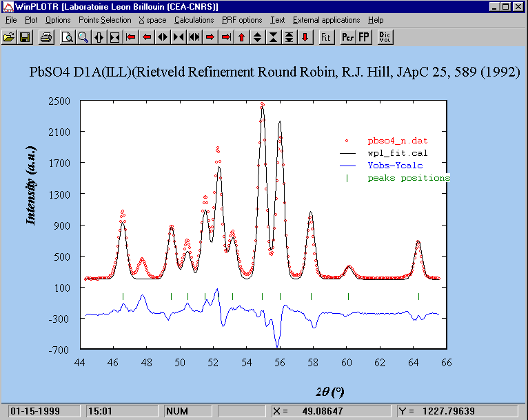
Task: Click the Open file folder icon
Action: coord(9,37)
